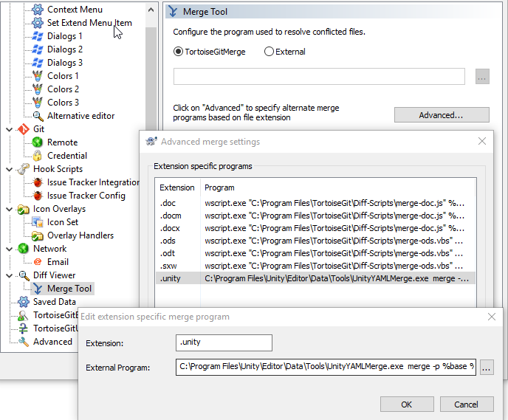Click the Issue Tracker Integration bug icon
Image resolution: width=508 pixels, height=420 pixels.
(x=38, y=182)
